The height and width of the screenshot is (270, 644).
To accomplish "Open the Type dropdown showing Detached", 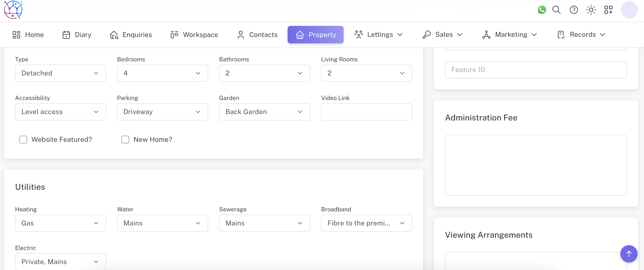I will pyautogui.click(x=61, y=73).
